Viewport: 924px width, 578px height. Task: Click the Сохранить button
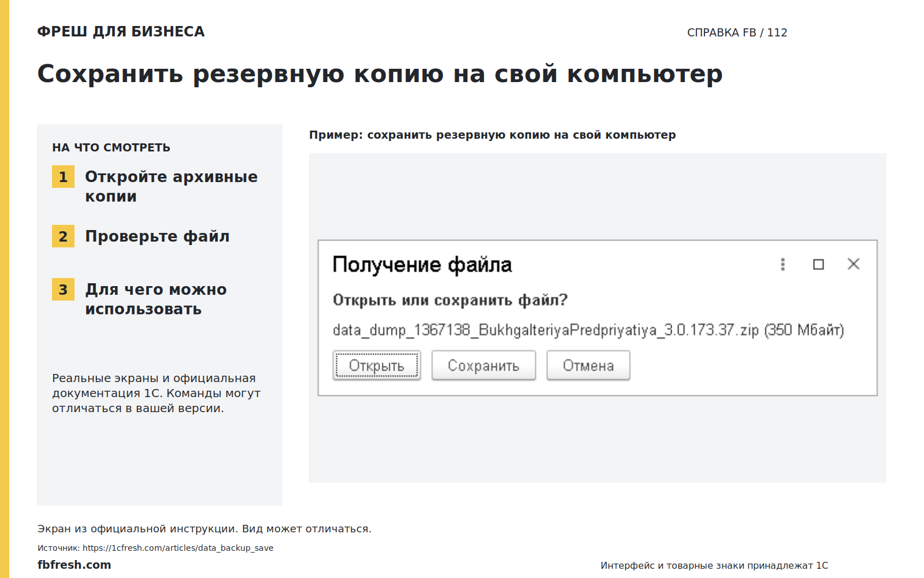[x=484, y=365]
